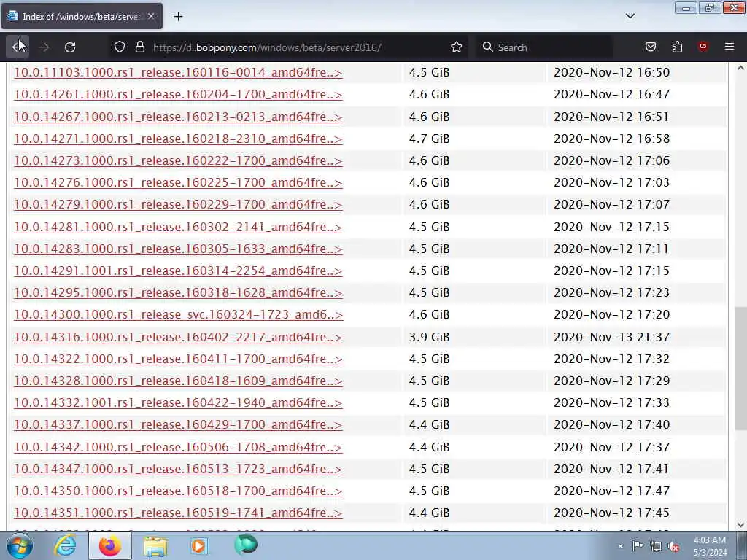
Task: Click date 2020-Nov-13 21:37
Action: [612, 337]
